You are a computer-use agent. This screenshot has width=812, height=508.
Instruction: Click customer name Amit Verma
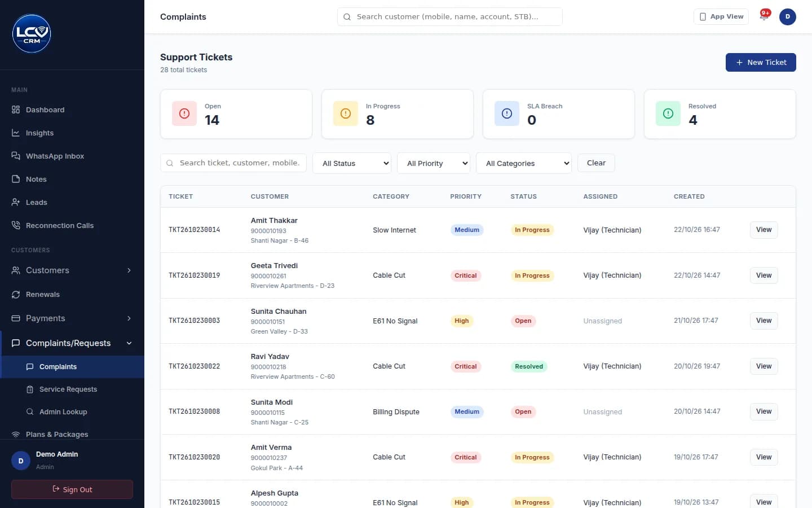point(271,448)
